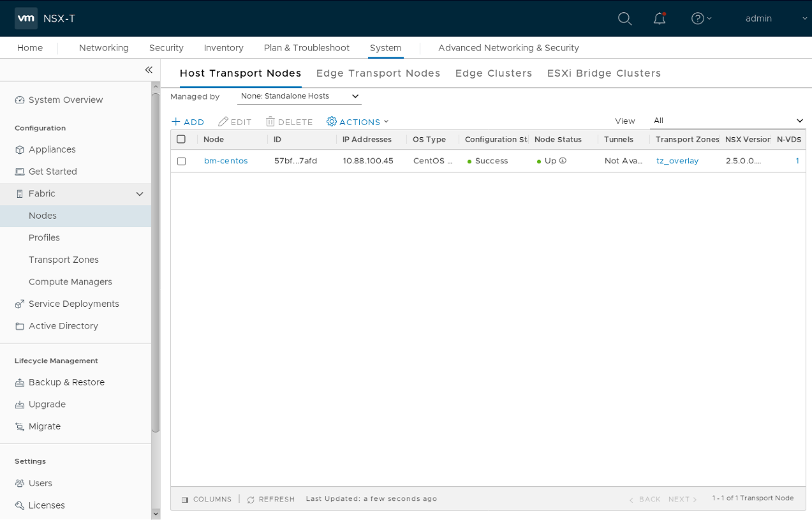The height and width of the screenshot is (520, 812).
Task: Open Transport Zones in sidebar
Action: (64, 260)
